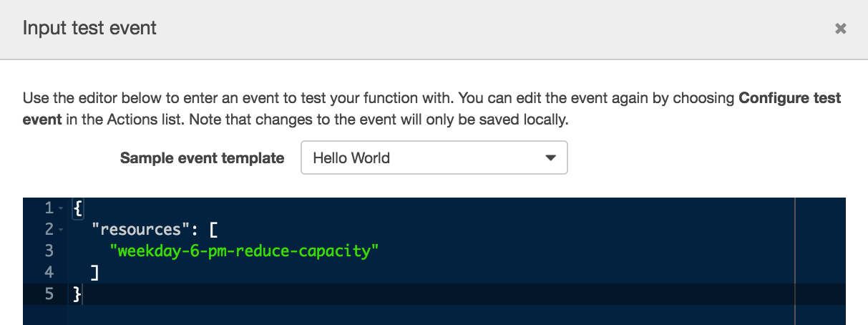The image size is (868, 325).
Task: Click line number 1 in the gutter
Action: [49, 208]
